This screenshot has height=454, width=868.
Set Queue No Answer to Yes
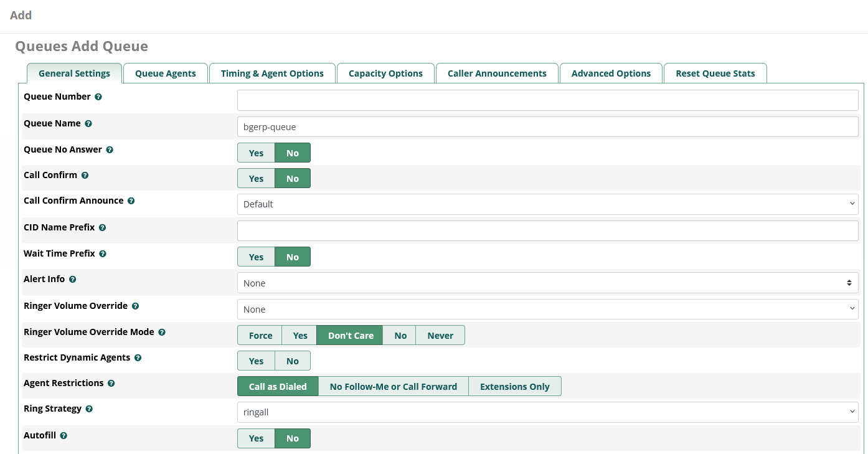pos(256,153)
